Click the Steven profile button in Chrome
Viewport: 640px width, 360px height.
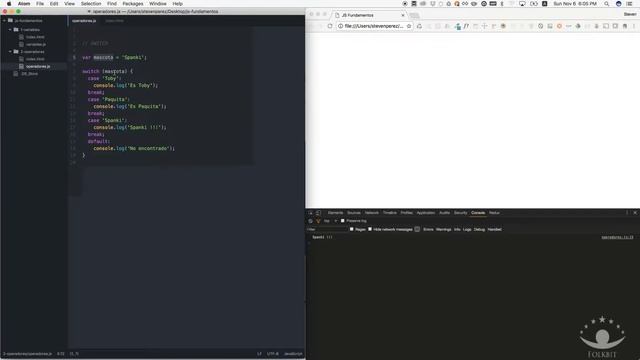pyautogui.click(x=630, y=14)
